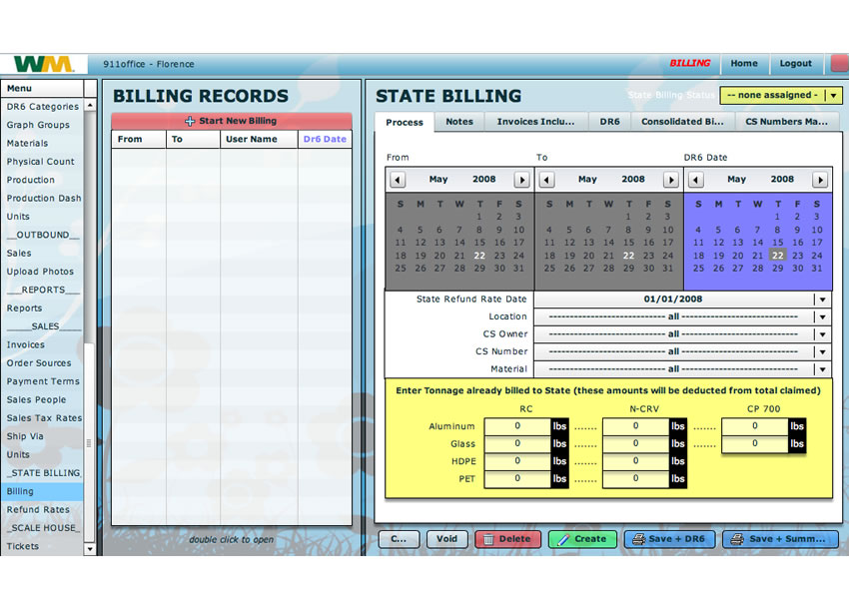Screen dimensions: 849x616
Task: Click the WM logo
Action: [x=43, y=64]
